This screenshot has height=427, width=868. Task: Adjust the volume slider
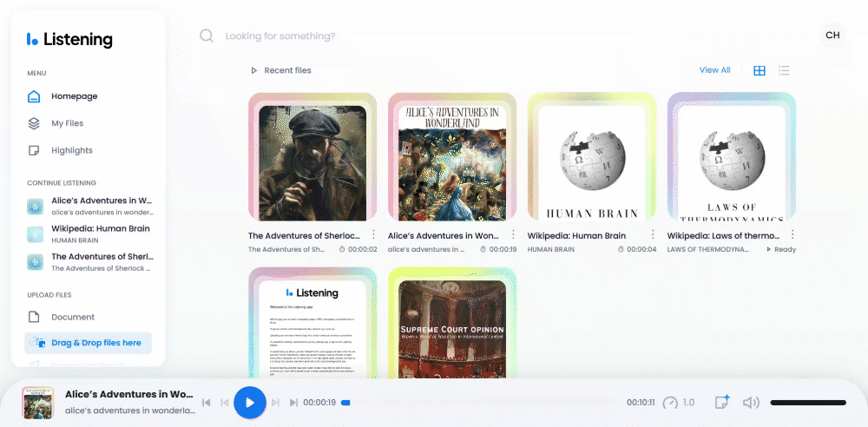(x=808, y=403)
